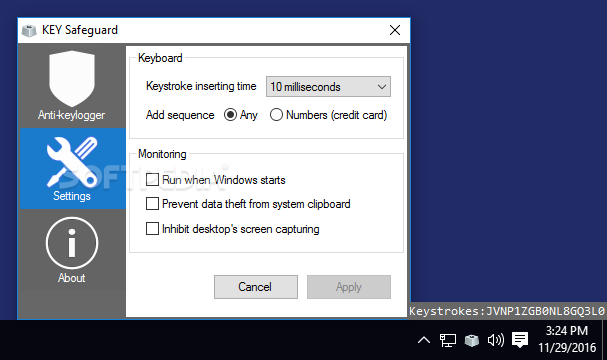The height and width of the screenshot is (360, 607).
Task: Click the KEY Safeguard tray icon
Action: (472, 340)
